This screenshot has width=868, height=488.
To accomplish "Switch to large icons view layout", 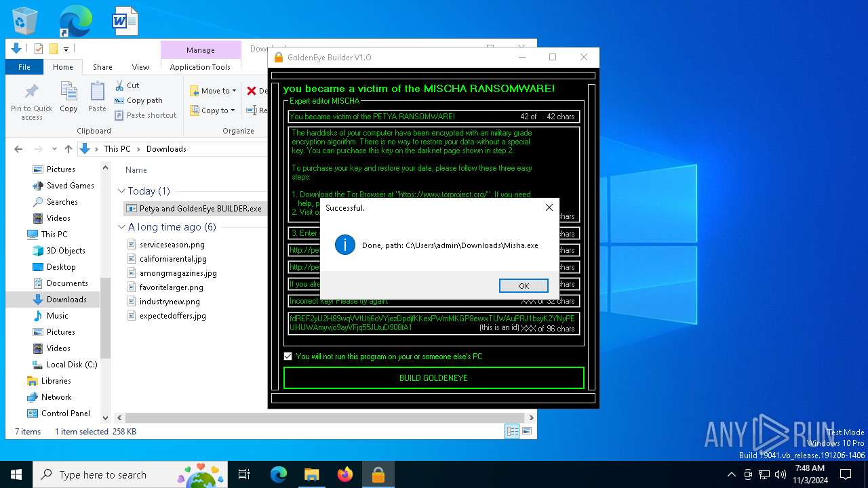I will (527, 432).
